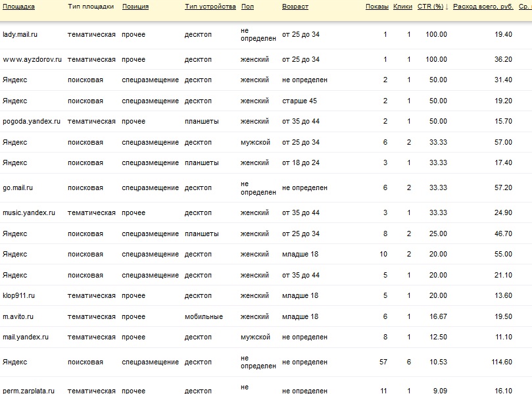This screenshot has height=394, width=532.
Task: Click the age cell от 18 до 24
Action: coord(301,162)
